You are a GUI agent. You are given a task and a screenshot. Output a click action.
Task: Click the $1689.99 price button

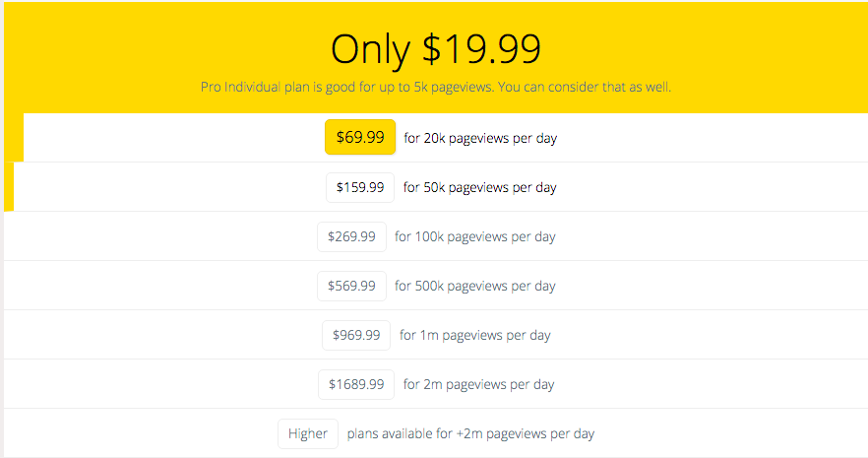coord(356,384)
